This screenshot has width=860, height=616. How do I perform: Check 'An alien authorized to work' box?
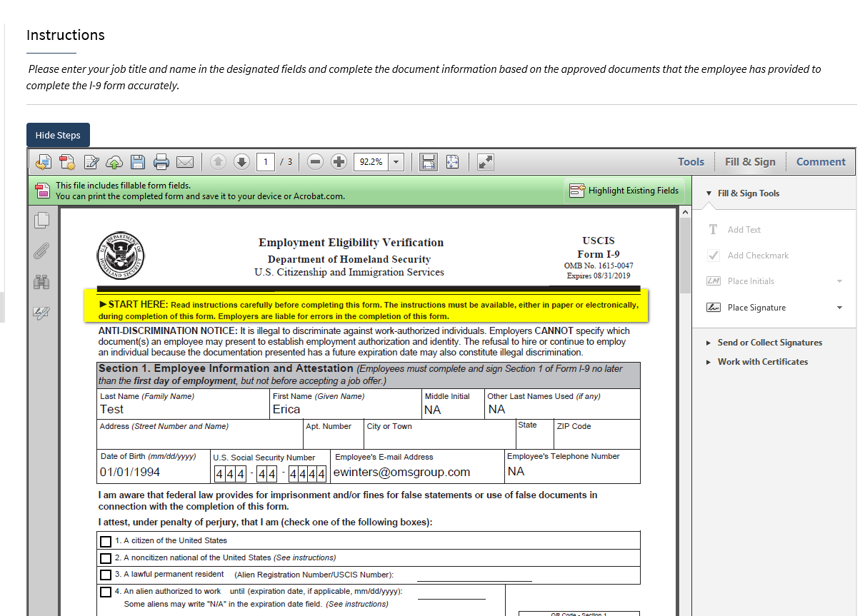click(106, 592)
